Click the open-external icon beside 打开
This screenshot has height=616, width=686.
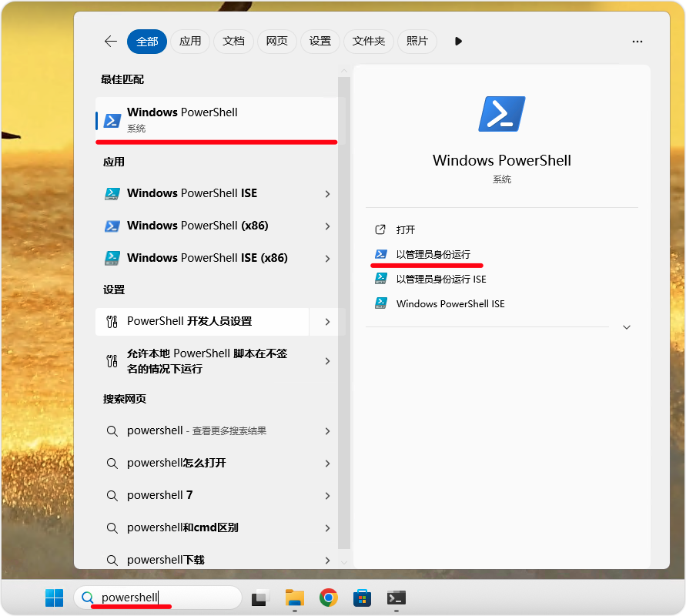(380, 229)
